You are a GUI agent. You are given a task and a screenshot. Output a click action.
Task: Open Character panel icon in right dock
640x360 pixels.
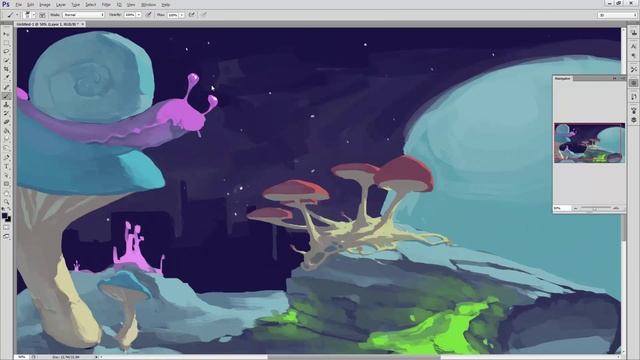tap(633, 47)
